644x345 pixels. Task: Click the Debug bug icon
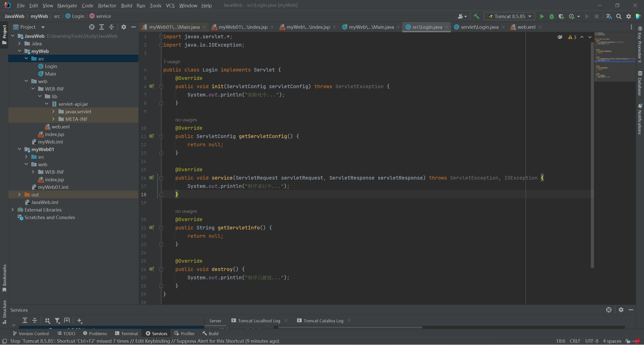(x=551, y=16)
